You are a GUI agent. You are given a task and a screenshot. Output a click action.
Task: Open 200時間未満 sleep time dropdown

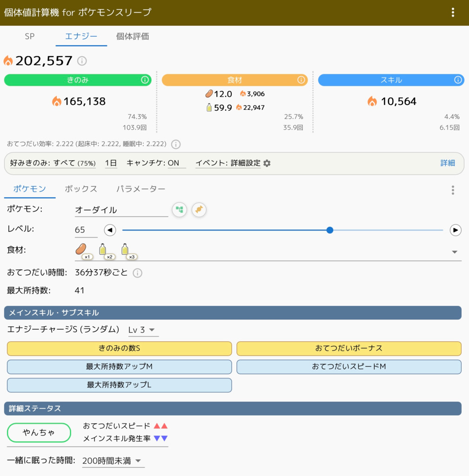pos(113,461)
